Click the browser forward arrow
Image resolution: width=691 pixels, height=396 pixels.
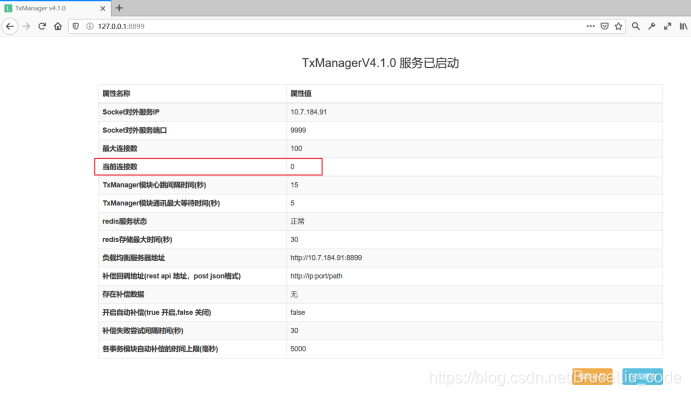[26, 26]
